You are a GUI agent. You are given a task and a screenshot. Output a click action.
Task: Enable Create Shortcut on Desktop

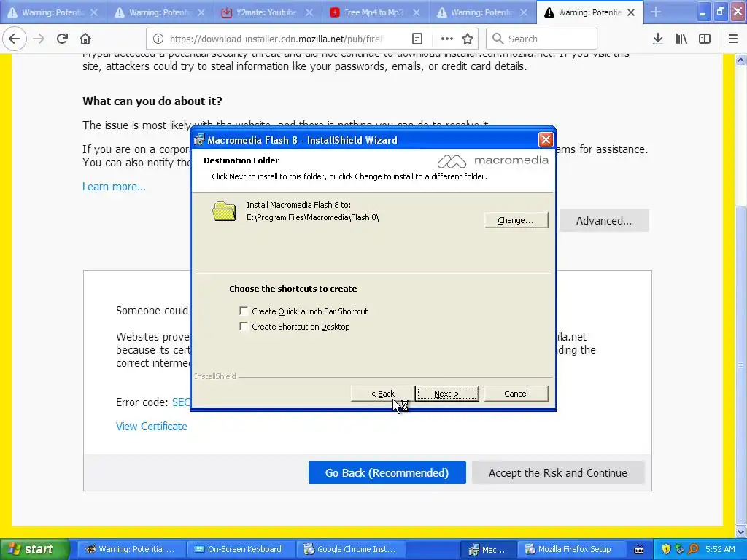coord(244,326)
